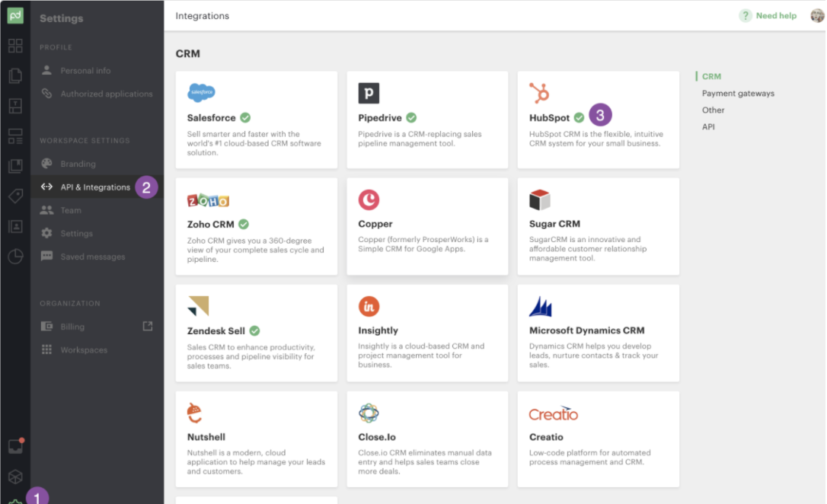Image resolution: width=827 pixels, height=504 pixels.
Task: Click the Close.io logo icon
Action: 369,413
